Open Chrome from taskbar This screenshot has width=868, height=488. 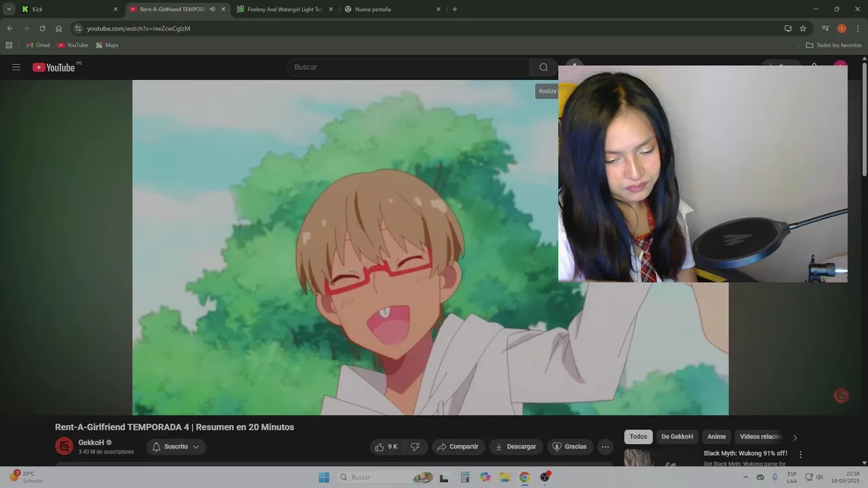click(x=524, y=477)
